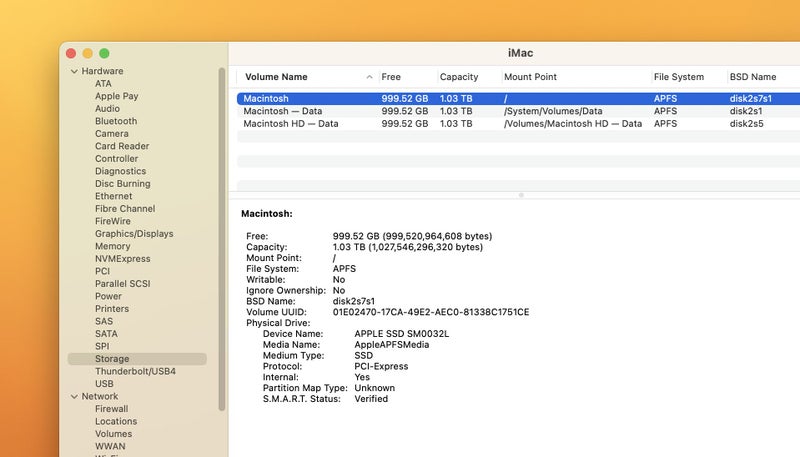Click the Volume Name sort arrow
Screen dimensions: 800x457
pos(370,77)
